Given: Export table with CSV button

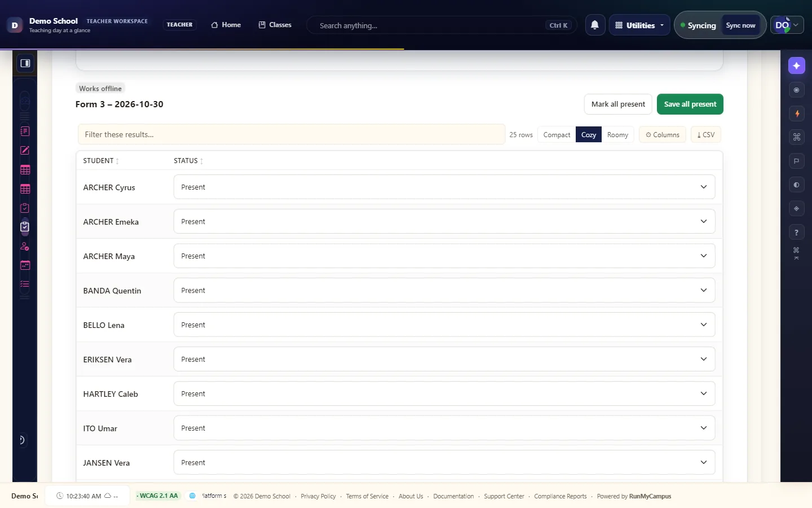Looking at the screenshot, I should [x=706, y=135].
